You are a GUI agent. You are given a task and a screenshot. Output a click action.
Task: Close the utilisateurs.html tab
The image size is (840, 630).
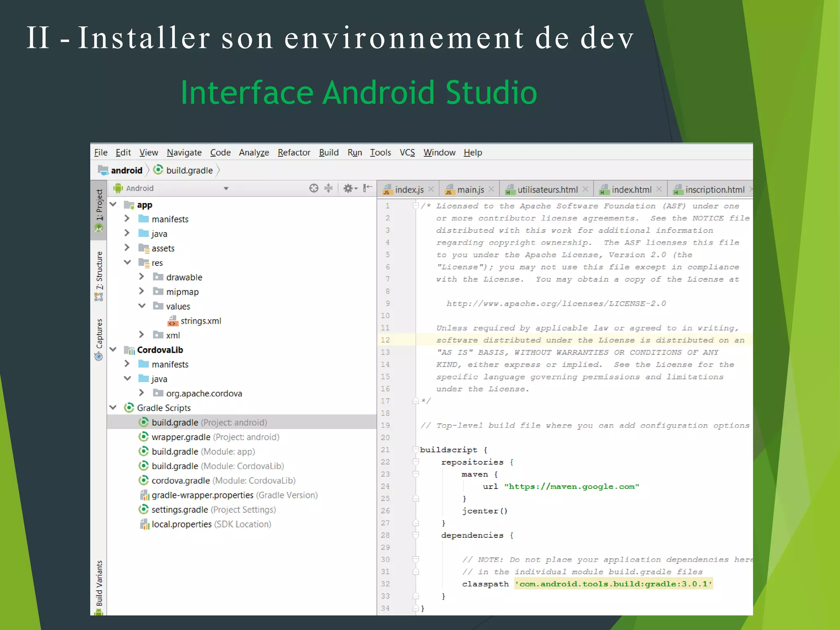point(585,189)
